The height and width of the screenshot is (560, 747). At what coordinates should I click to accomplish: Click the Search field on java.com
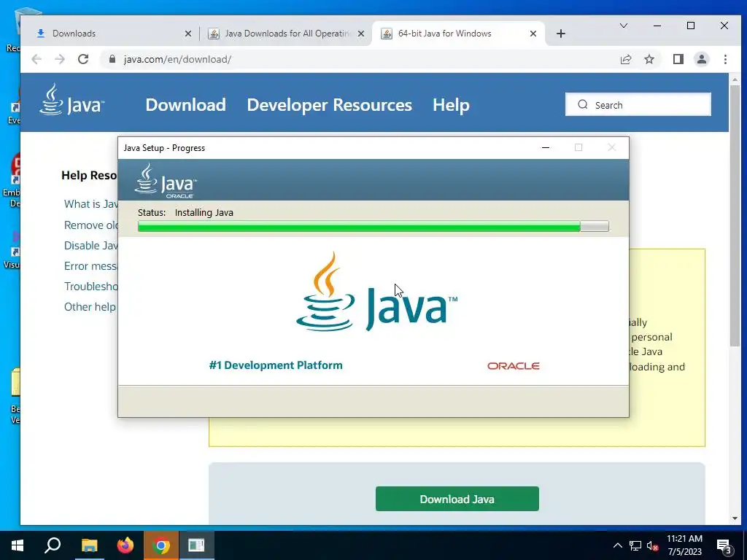tap(638, 104)
